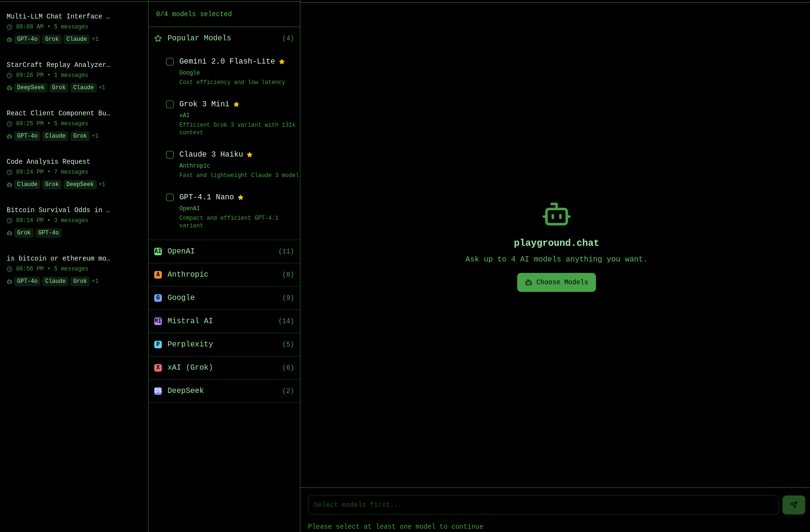Screen dimensions: 810x532
Task: Click the gold star beside GPT-4.1 Nano
Action: coord(241,197)
